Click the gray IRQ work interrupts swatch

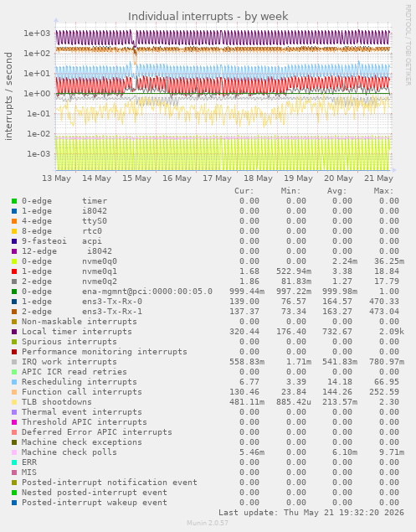pyautogui.click(x=14, y=362)
